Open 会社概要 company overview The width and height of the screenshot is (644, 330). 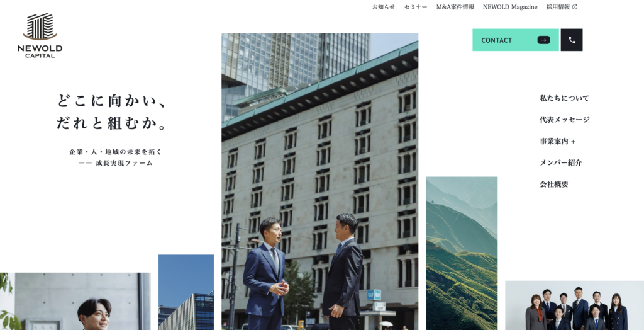point(553,184)
